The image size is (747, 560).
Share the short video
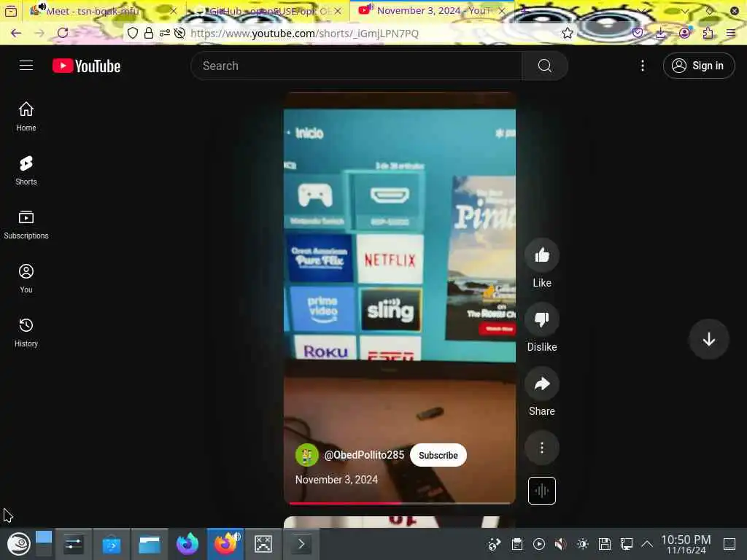coord(542,384)
